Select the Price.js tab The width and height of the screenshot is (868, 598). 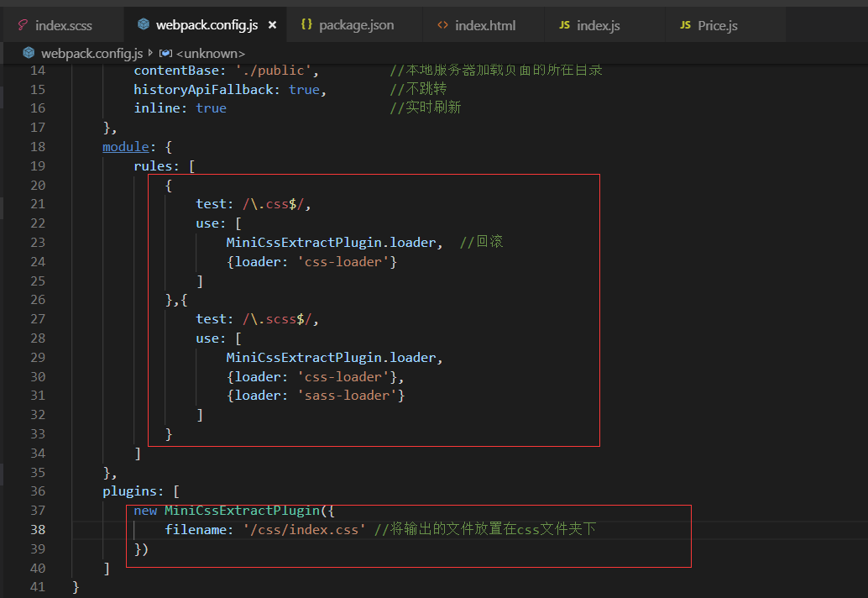click(722, 24)
